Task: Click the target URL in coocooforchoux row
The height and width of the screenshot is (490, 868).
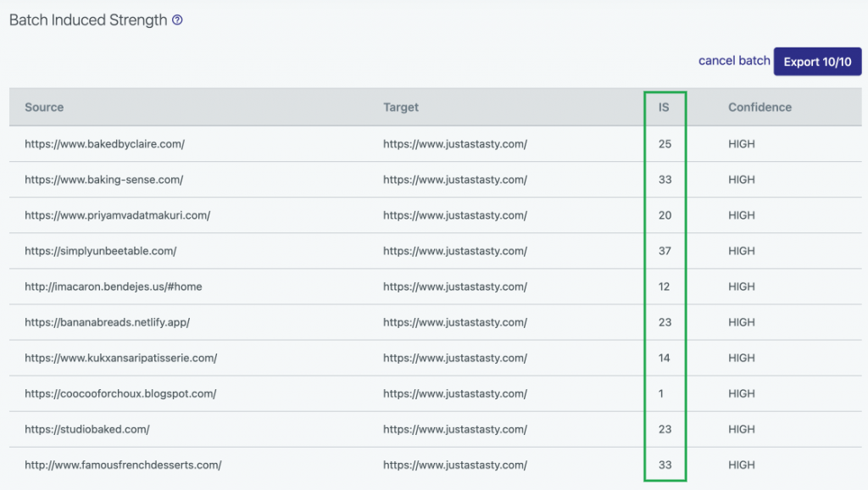Action: [455, 393]
